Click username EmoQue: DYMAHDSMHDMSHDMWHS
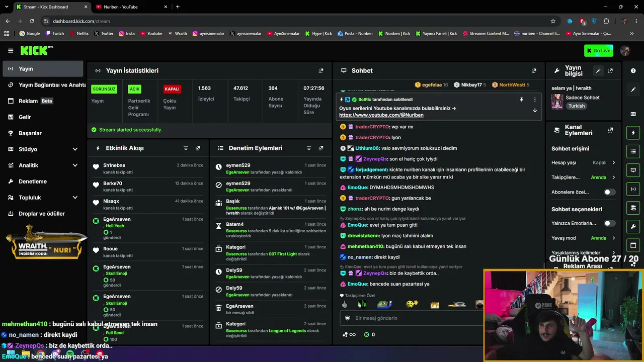The height and width of the screenshot is (362, 644). 358,188
